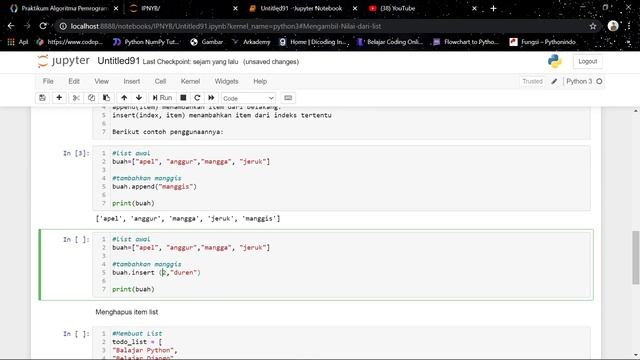Open the Insert menu
This screenshot has height=360, width=640.
[x=131, y=81]
